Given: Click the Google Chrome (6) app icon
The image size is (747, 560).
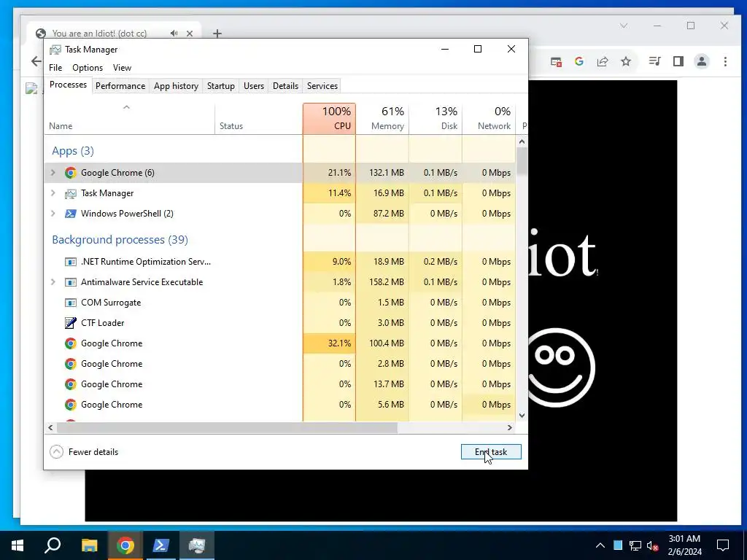Looking at the screenshot, I should 71,173.
